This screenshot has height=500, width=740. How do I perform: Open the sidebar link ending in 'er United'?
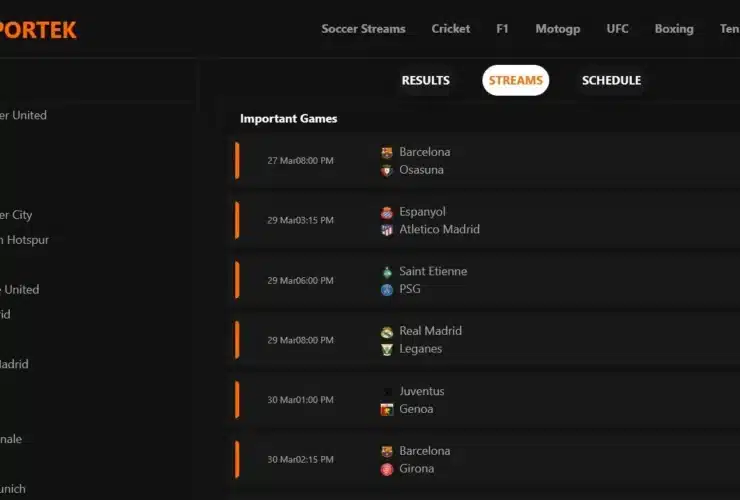[23, 115]
